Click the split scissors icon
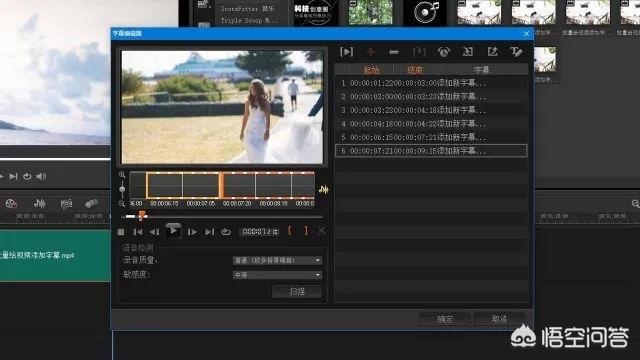Image resolution: width=640 pixels, height=360 pixels. [322, 231]
